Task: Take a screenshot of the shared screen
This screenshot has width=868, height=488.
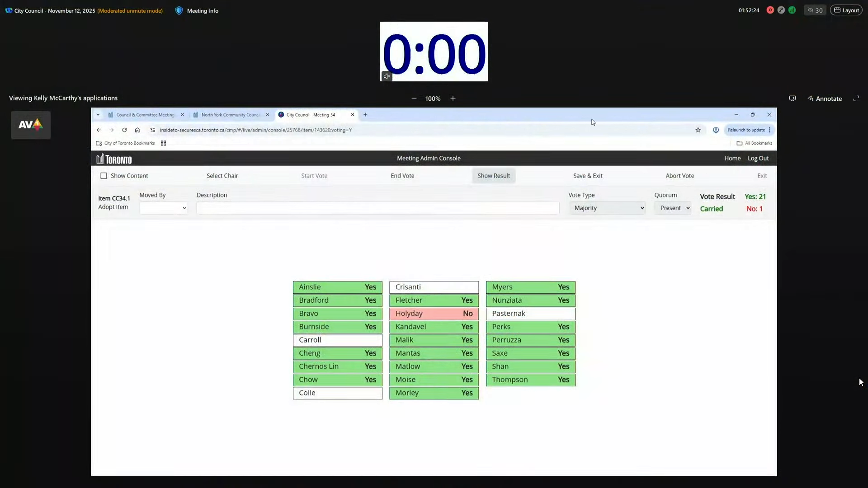Action: 792,98
